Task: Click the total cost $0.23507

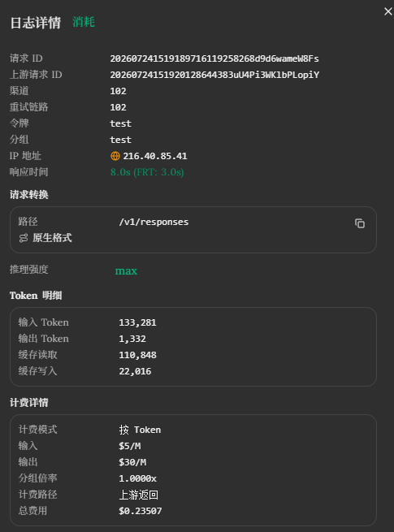Action: (x=141, y=511)
